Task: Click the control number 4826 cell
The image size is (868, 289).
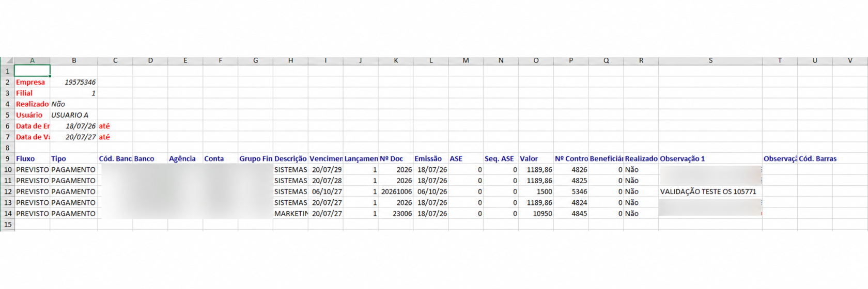Action: point(571,169)
